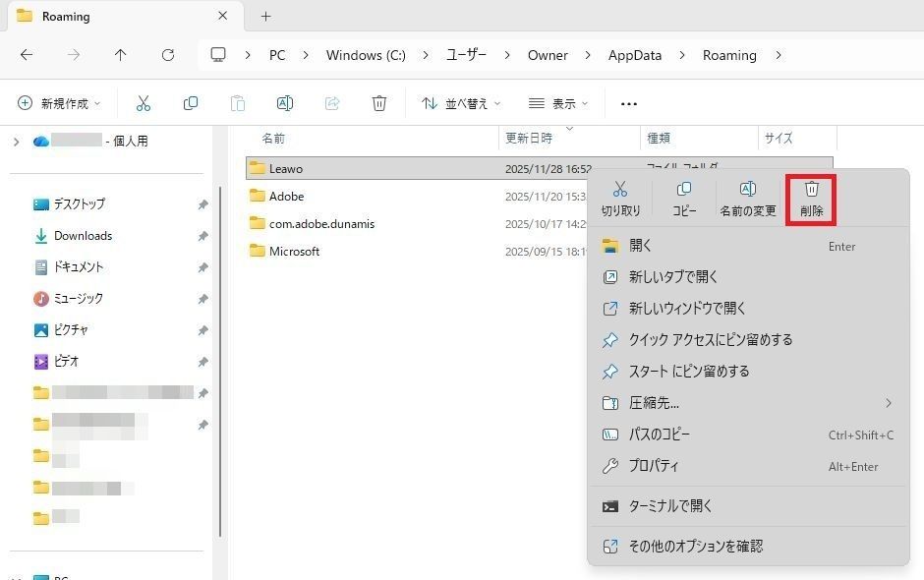Select the Adobe folder in the list
This screenshot has height=580, width=924.
[286, 197]
